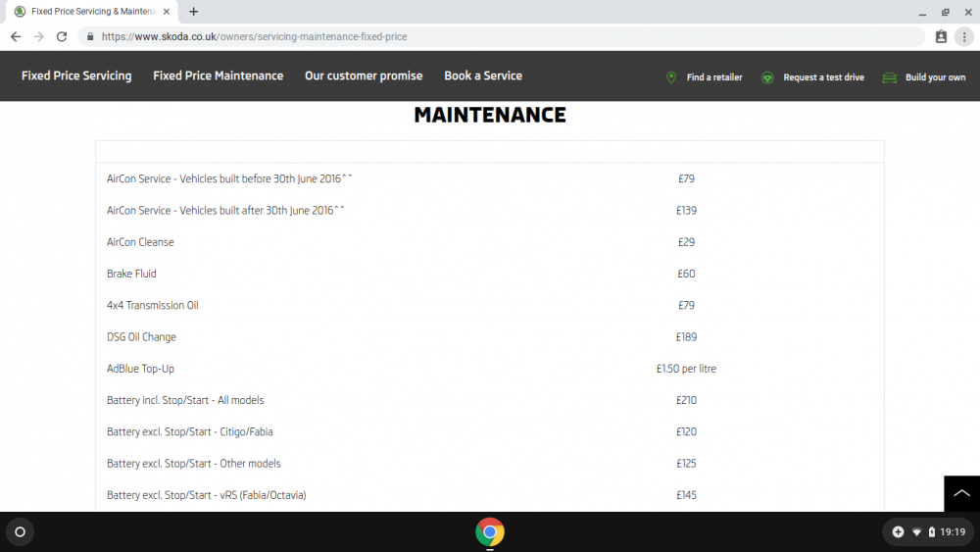Screen dimensions: 980x552
Task: Click the Wi-Fi icon in system tray
Action: tap(917, 532)
